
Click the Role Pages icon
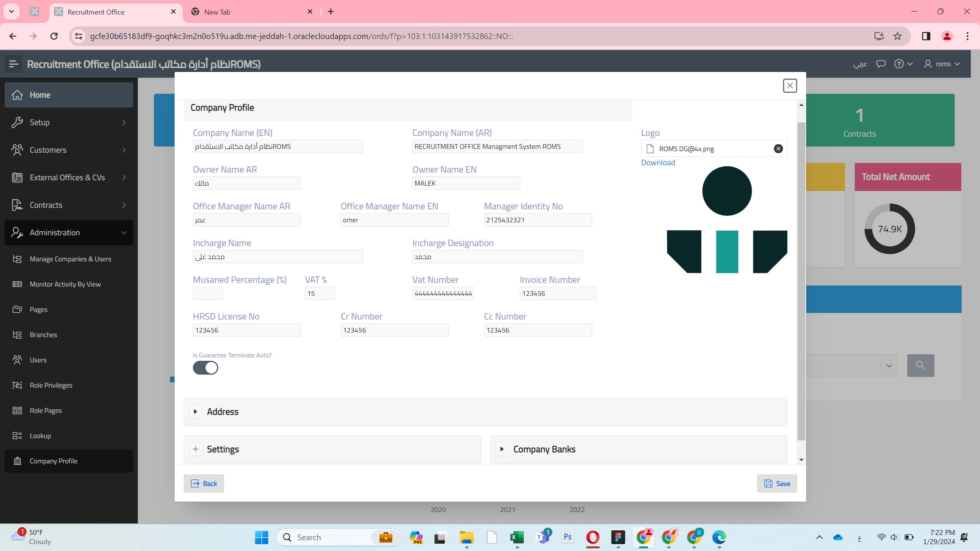coord(17,411)
